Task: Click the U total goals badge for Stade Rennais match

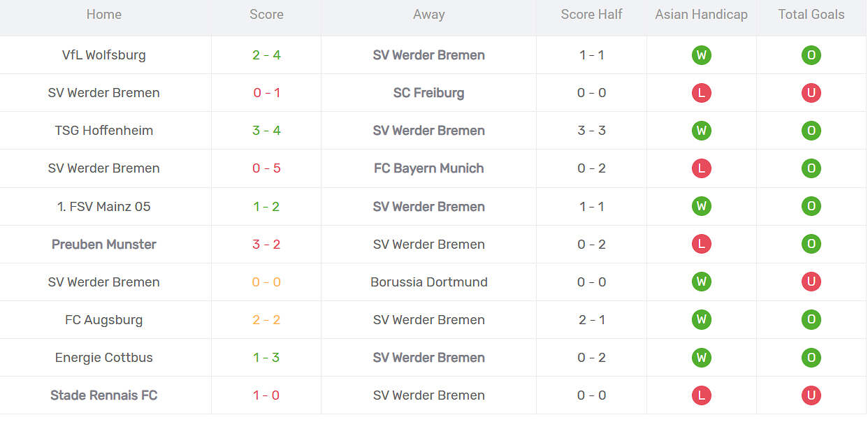Action: (x=811, y=395)
